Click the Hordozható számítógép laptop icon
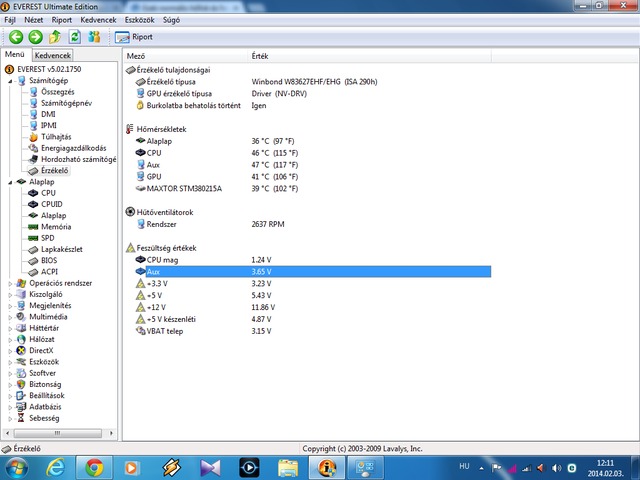This screenshot has height=480, width=640. coord(33,159)
